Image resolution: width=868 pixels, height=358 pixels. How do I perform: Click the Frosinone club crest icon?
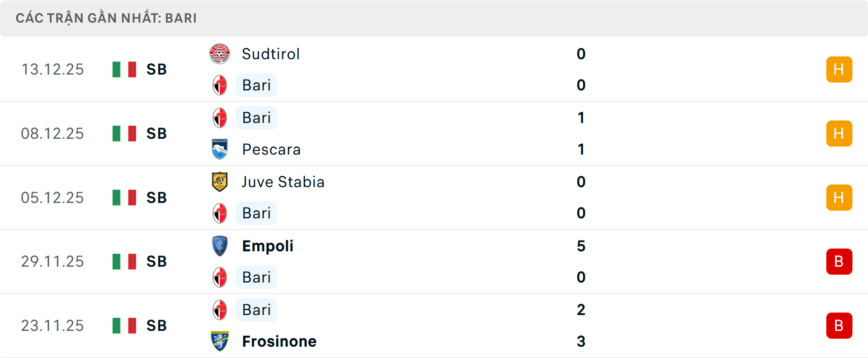(x=220, y=341)
